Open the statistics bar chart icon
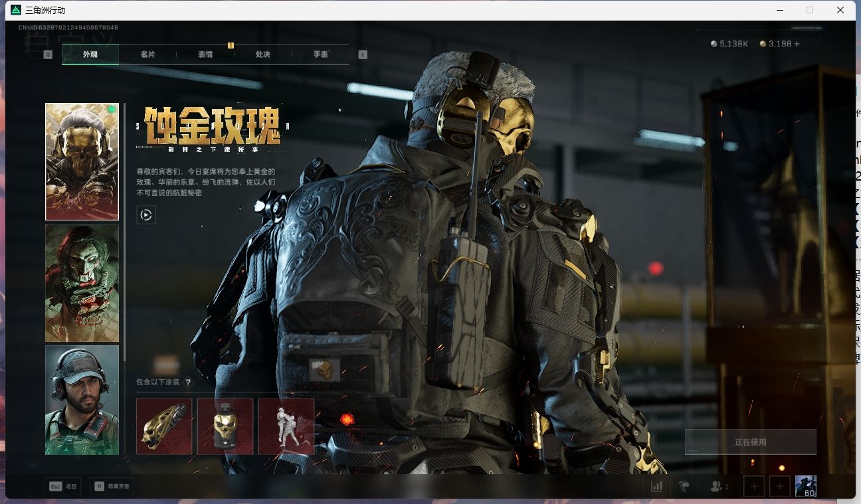 pos(656,487)
